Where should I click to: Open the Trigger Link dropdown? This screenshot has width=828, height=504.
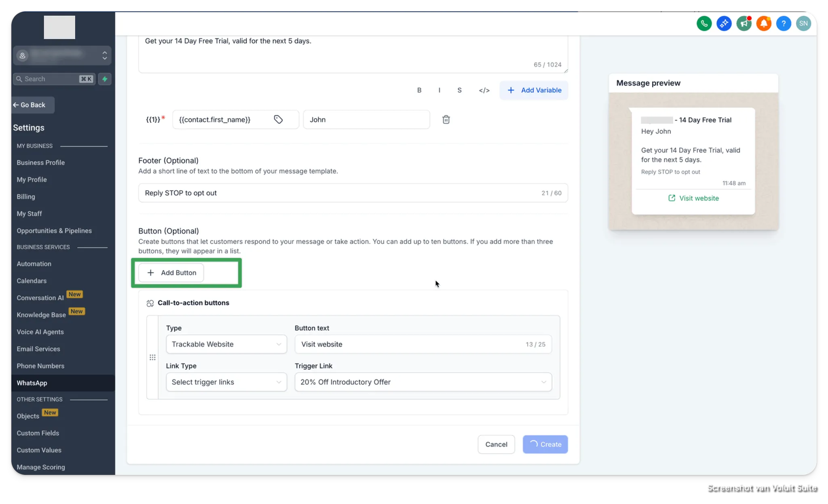click(423, 382)
